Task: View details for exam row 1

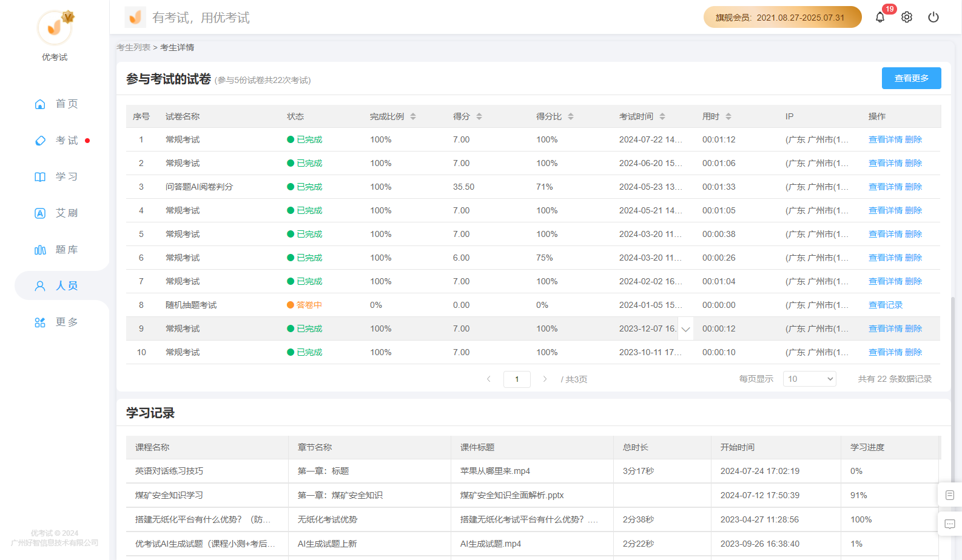Action: 886,139
